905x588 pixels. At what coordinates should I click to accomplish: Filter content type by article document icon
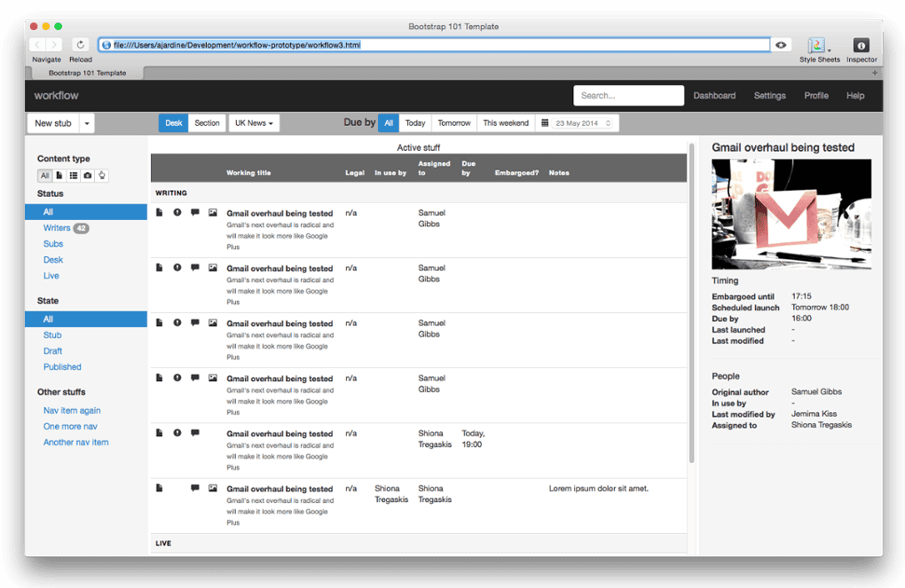59,176
